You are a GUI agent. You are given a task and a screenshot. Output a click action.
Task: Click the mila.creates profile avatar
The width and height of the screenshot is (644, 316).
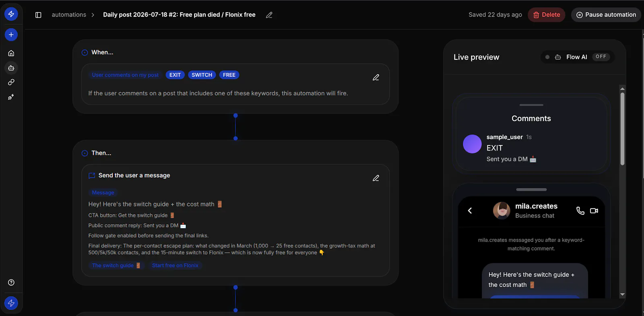click(502, 211)
